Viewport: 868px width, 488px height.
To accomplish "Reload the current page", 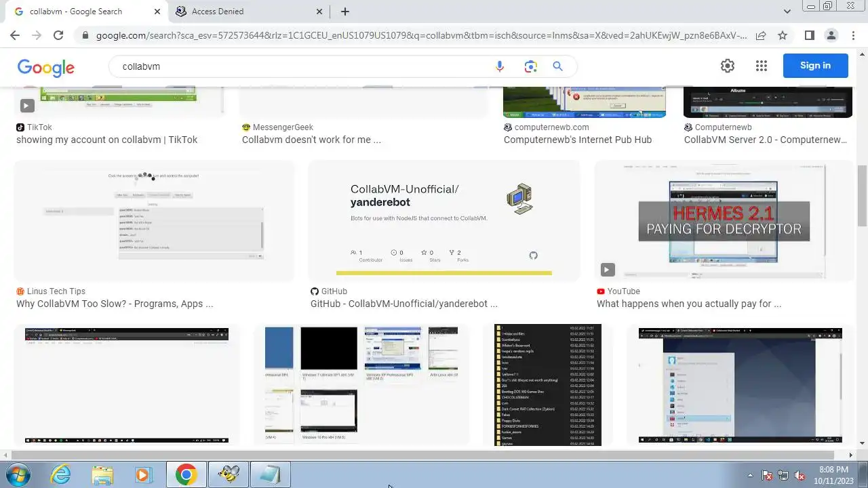I will (x=58, y=35).
